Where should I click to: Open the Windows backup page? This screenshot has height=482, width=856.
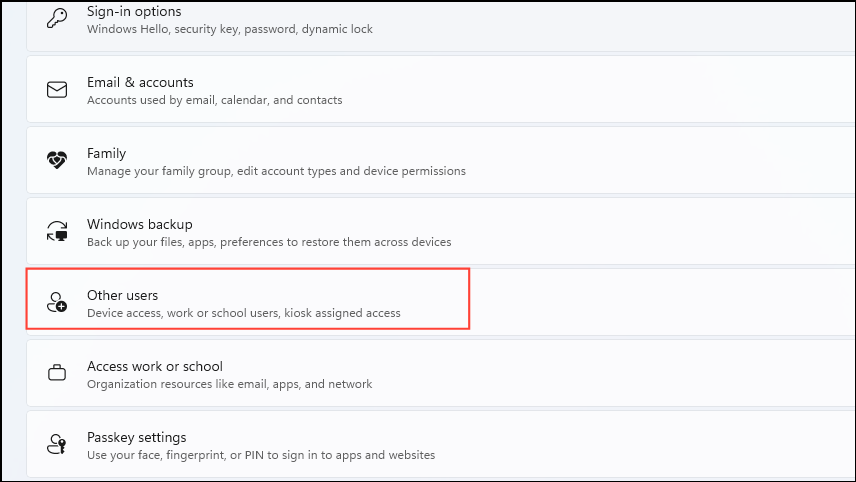coord(441,231)
